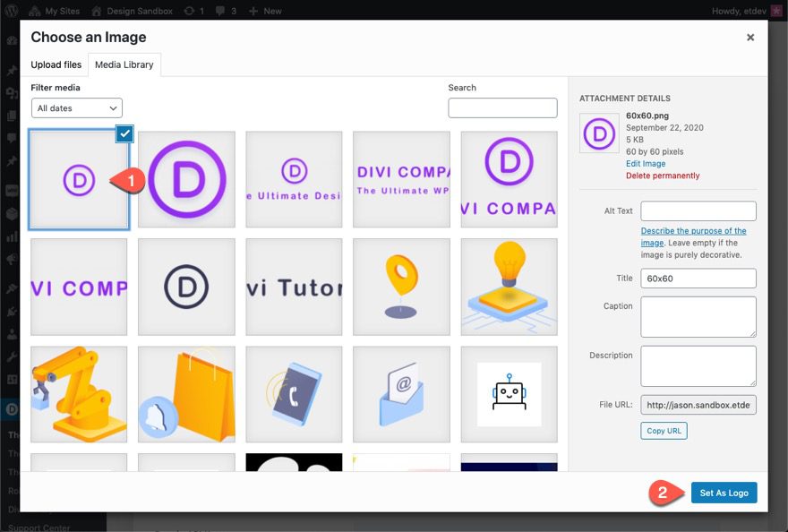Viewport: 788px width, 532px height.
Task: Open the All dates filter dropdown
Action: coord(76,107)
